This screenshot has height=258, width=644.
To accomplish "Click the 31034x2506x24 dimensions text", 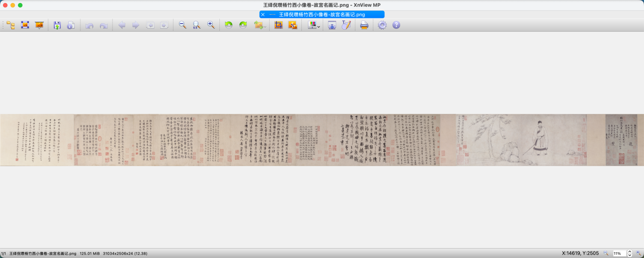I will [x=125, y=254].
